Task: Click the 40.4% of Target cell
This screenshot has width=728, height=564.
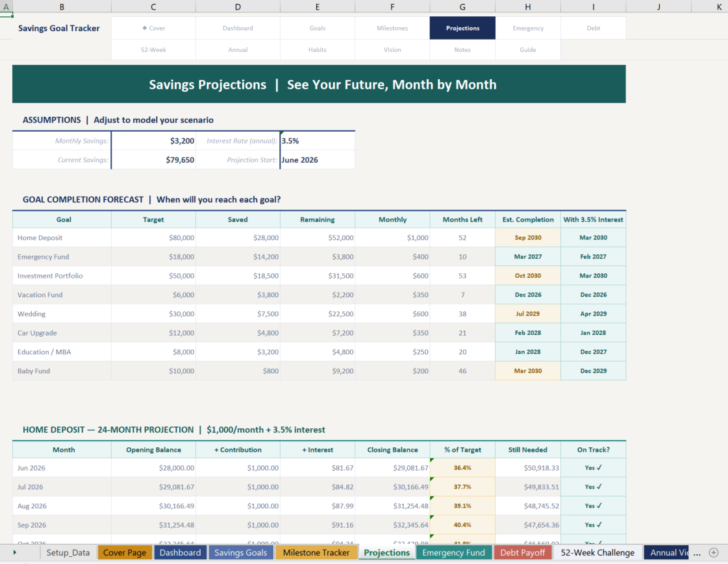Action: (x=462, y=525)
